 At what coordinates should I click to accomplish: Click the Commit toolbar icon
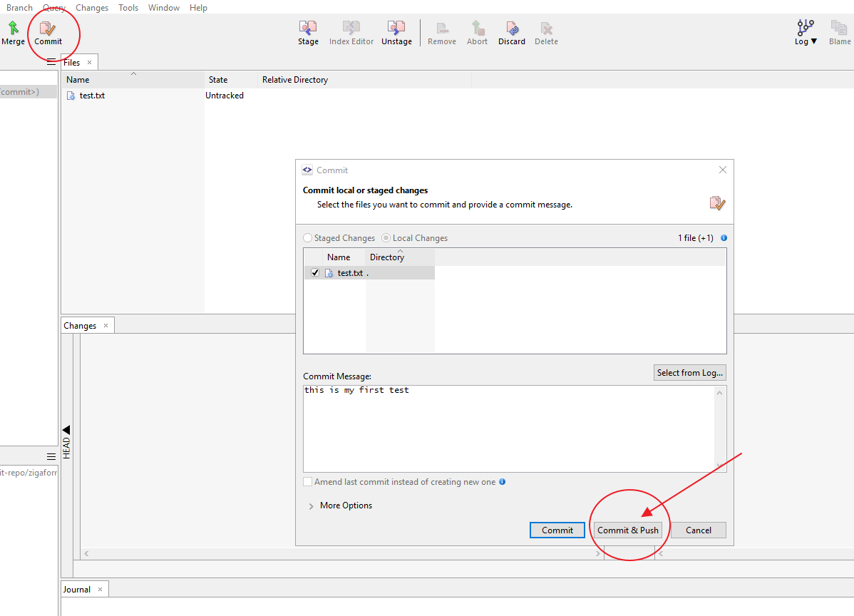[48, 32]
